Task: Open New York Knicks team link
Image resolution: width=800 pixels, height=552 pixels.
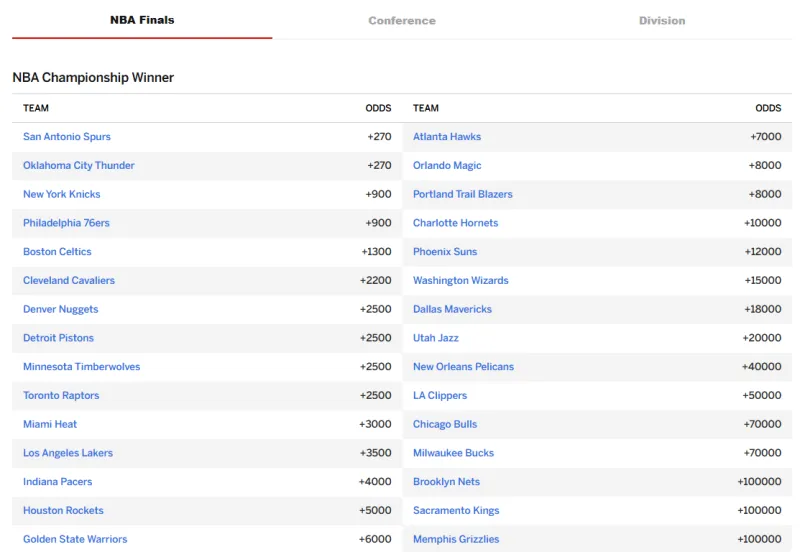Action: pyautogui.click(x=62, y=194)
